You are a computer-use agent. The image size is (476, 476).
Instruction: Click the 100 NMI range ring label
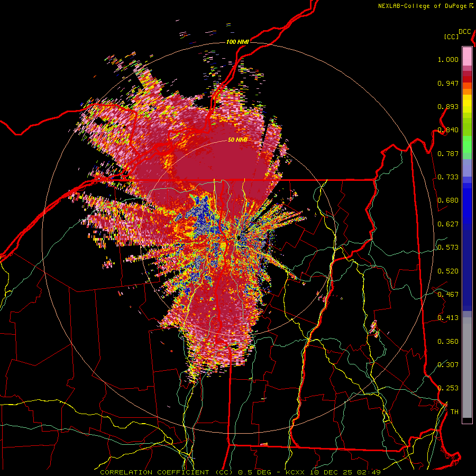(237, 42)
